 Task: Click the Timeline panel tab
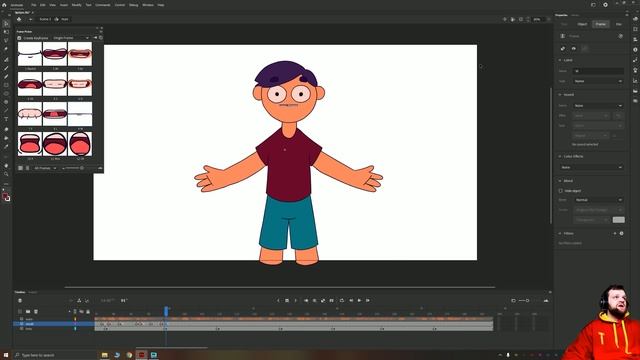tap(20, 292)
